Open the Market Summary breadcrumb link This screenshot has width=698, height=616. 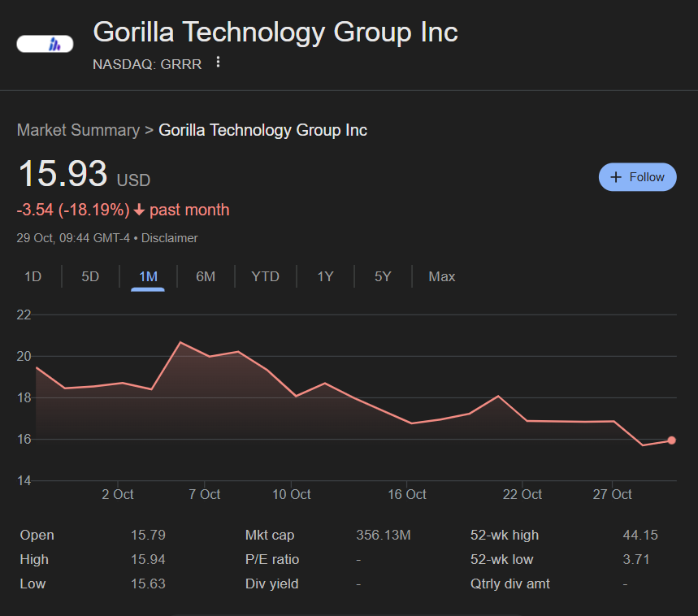pyautogui.click(x=78, y=130)
